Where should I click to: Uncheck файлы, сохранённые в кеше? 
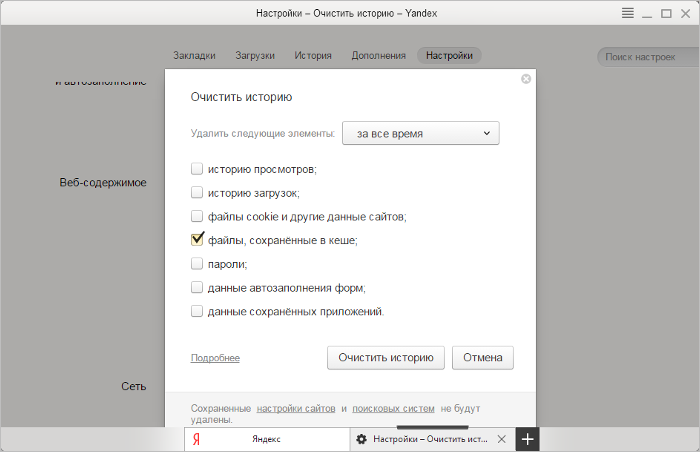click(197, 240)
